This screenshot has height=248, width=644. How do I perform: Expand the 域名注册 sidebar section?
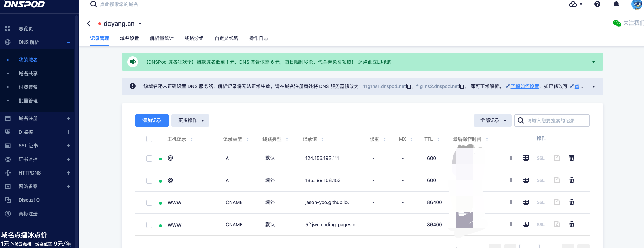pyautogui.click(x=68, y=118)
